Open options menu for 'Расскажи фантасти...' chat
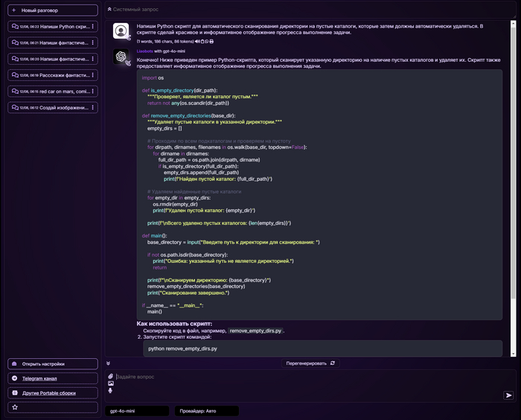Image resolution: width=521 pixels, height=420 pixels. click(x=93, y=75)
